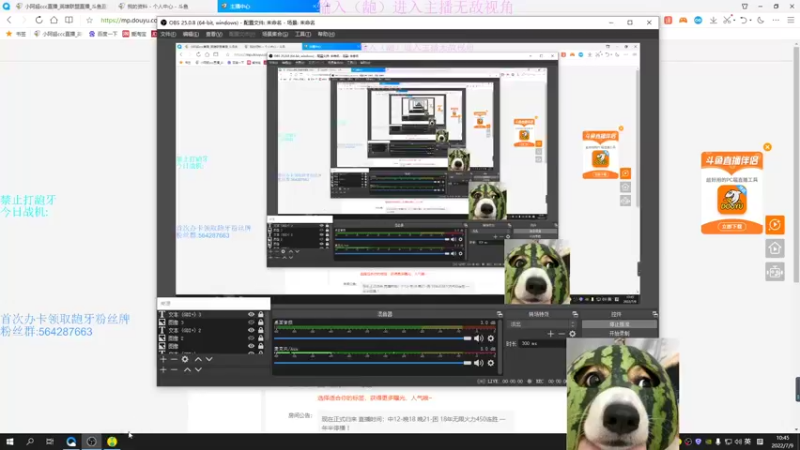Image resolution: width=800 pixels, height=450 pixels.
Task: Open the 帮助(H) menu in OBS
Action: (x=326, y=34)
